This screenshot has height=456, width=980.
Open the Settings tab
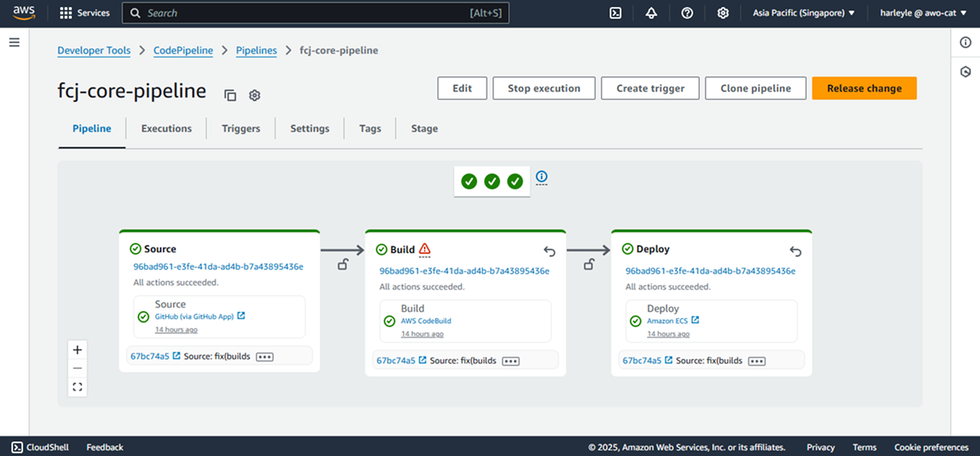click(310, 129)
